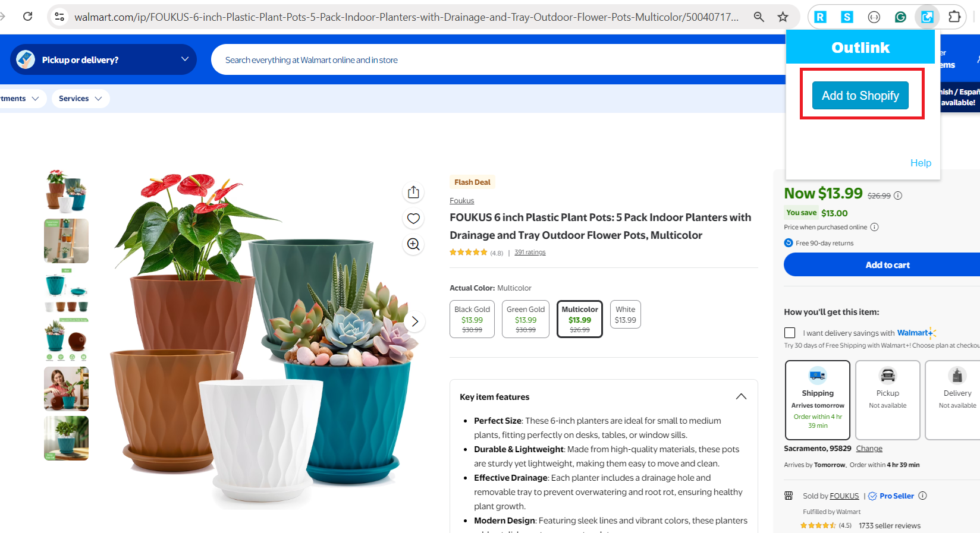Click the Walmart search input field

500,59
